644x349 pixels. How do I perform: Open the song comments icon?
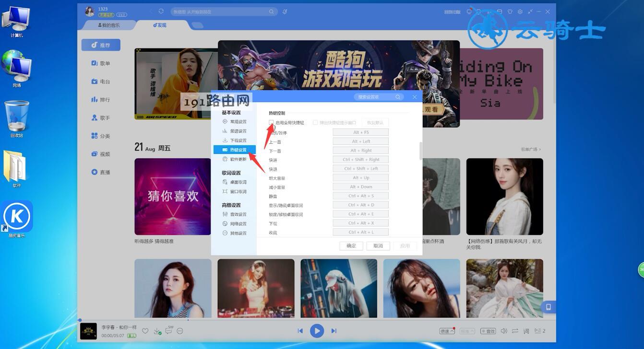[x=169, y=330]
